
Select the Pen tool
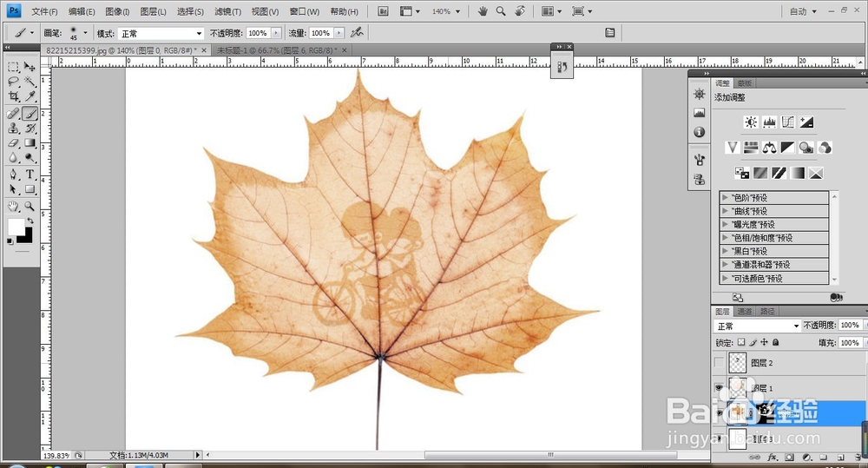(13, 175)
